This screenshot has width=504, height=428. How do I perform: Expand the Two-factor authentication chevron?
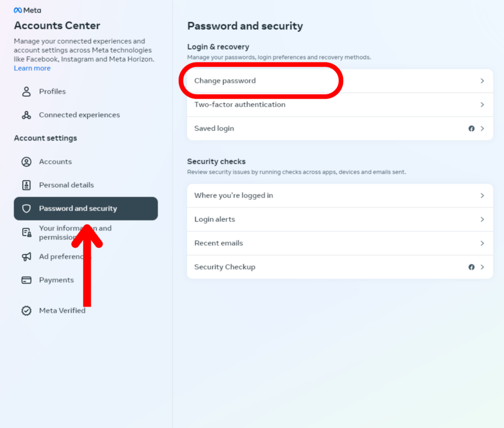pyautogui.click(x=482, y=104)
